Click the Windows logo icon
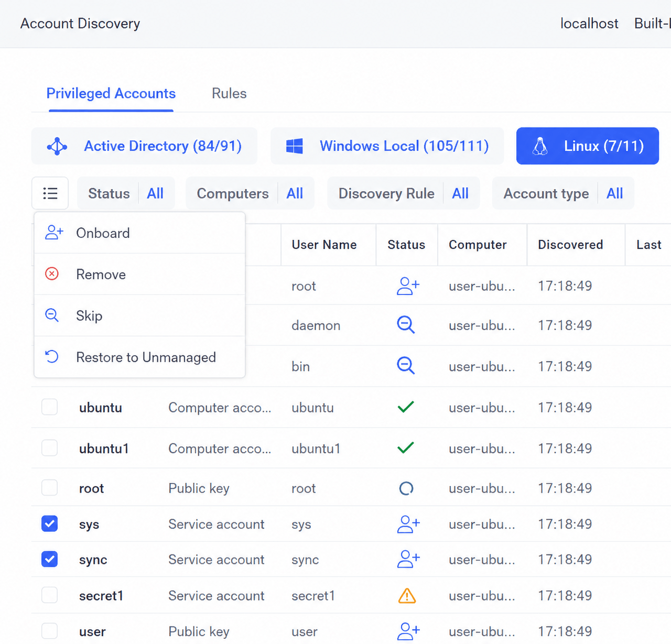The width and height of the screenshot is (671, 644). coord(294,146)
